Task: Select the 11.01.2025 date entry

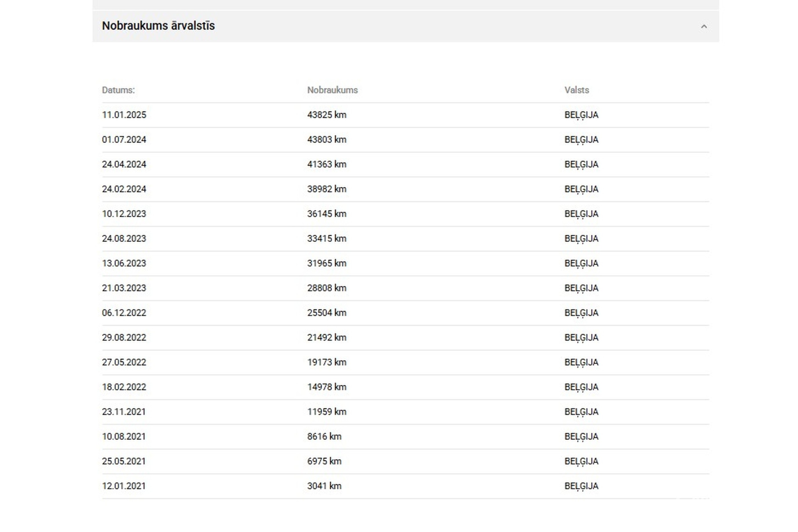Action: [x=124, y=115]
